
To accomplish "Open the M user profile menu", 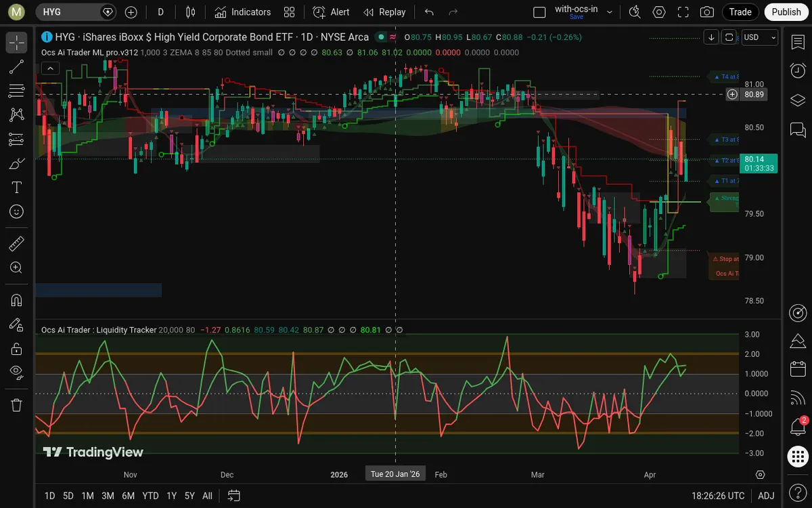I will 17,12.
